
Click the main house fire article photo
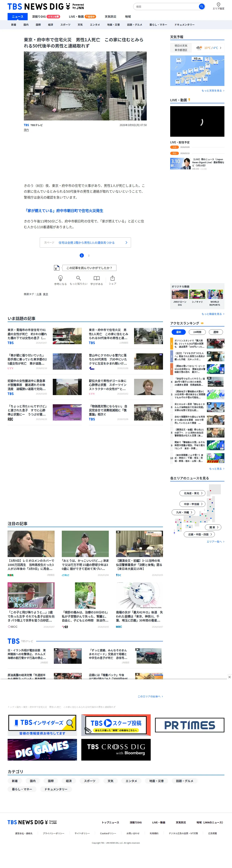pos(85,86)
